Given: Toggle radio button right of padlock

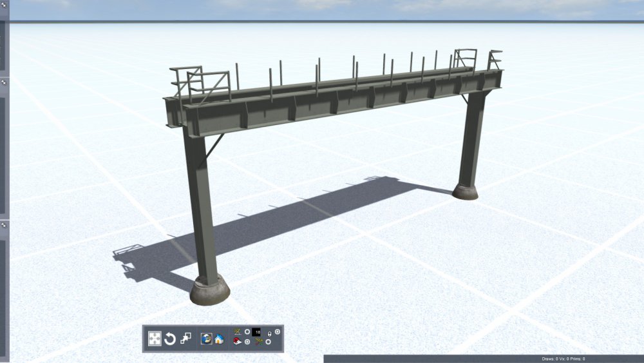Looking at the screenshot, I should (x=278, y=331).
